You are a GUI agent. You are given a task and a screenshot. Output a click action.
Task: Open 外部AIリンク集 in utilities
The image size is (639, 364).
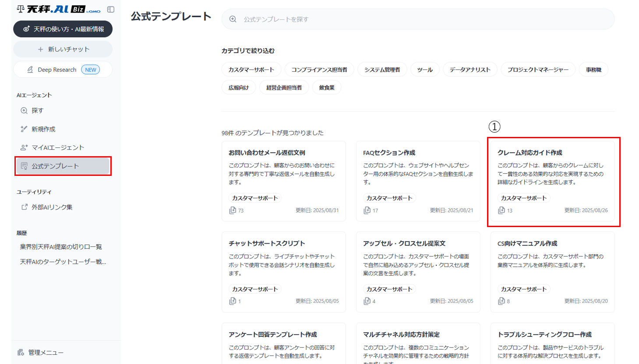pos(52,207)
